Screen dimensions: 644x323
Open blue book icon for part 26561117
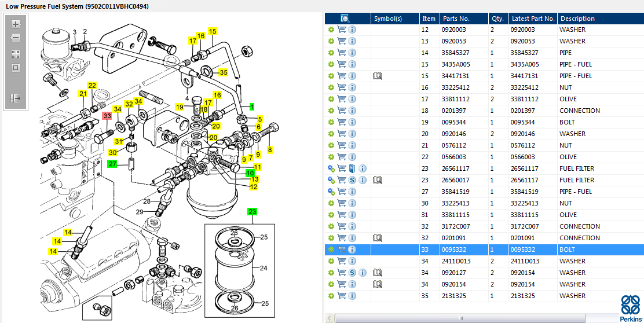click(x=352, y=168)
